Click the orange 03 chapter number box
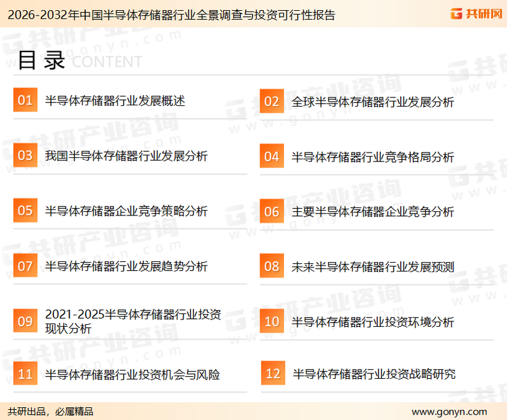Screen dimensions: 507x420 tap(25, 155)
